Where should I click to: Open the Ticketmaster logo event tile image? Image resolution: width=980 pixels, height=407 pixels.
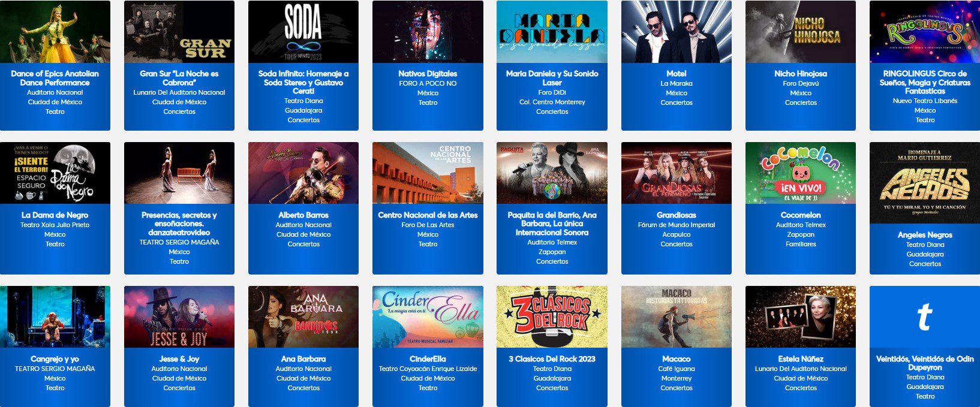[x=925, y=316]
